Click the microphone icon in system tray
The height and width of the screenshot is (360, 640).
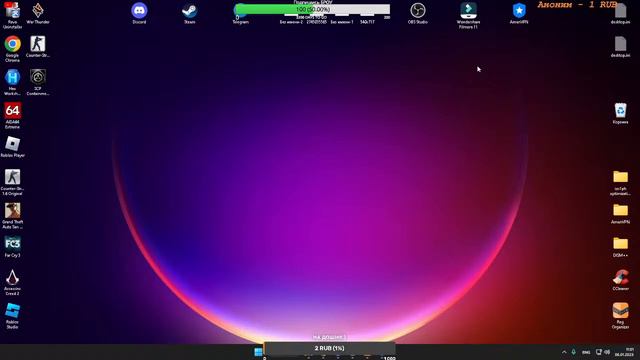point(573,352)
